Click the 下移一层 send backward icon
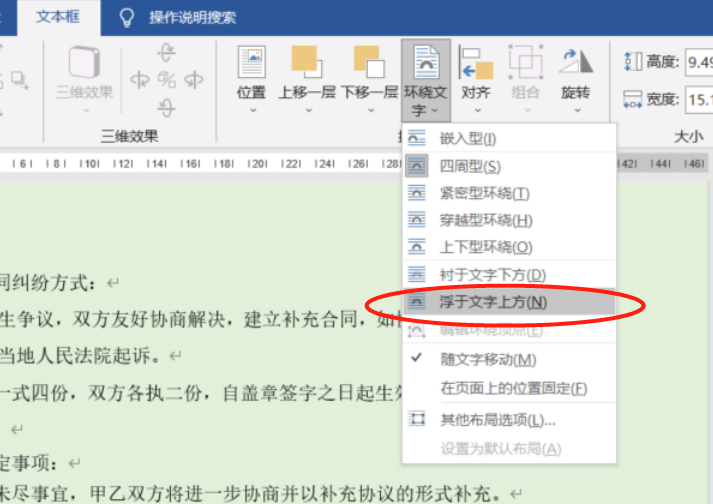Screen dimensions: 713x504 pyautogui.click(x=369, y=62)
